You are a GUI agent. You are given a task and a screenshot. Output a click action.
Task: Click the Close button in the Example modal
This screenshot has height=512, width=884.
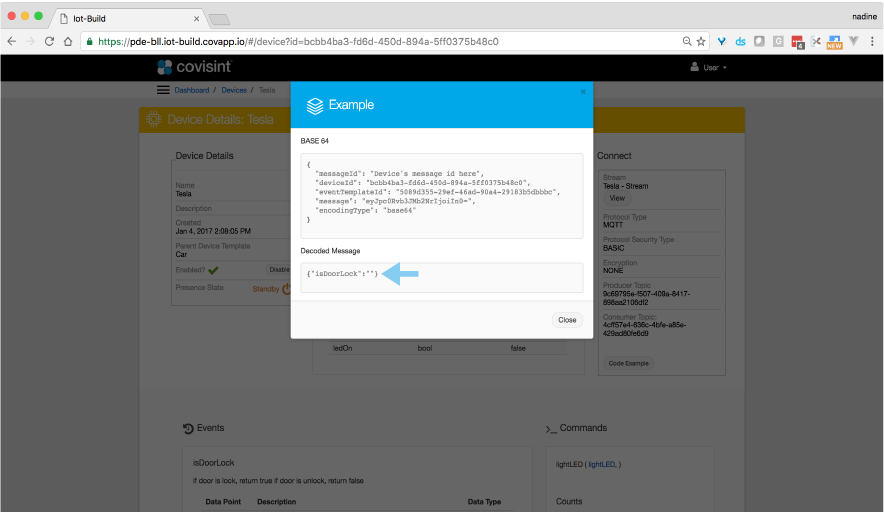[x=567, y=320]
